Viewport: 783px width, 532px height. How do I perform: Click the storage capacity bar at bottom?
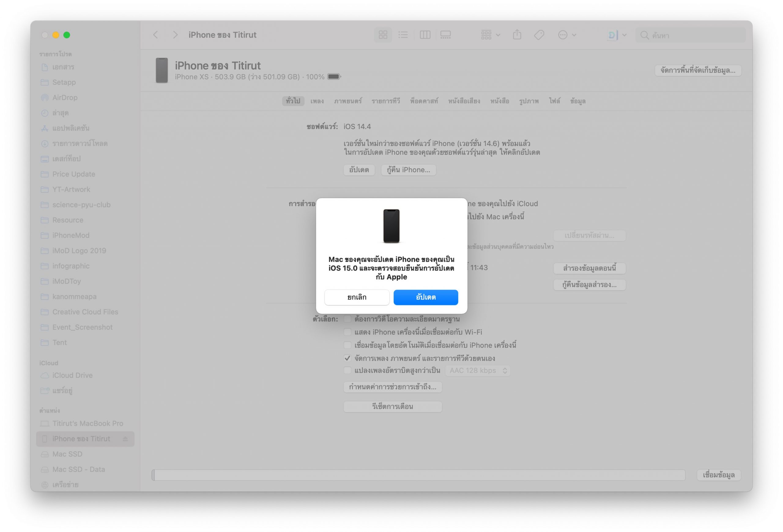pos(418,475)
